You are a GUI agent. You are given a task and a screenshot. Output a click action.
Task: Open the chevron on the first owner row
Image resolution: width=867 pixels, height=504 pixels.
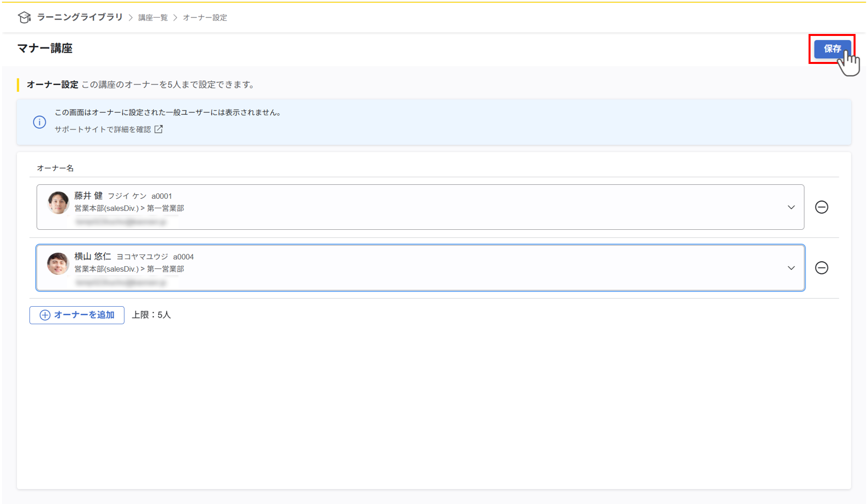(x=791, y=207)
